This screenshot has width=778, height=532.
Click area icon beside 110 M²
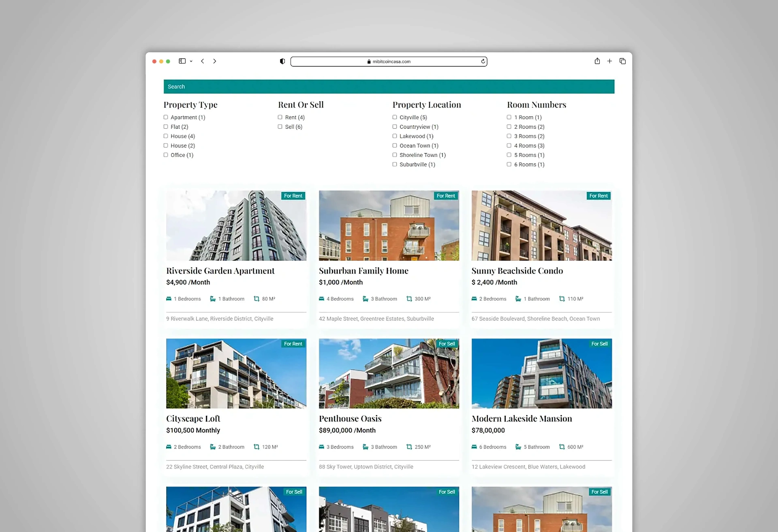pyautogui.click(x=562, y=299)
